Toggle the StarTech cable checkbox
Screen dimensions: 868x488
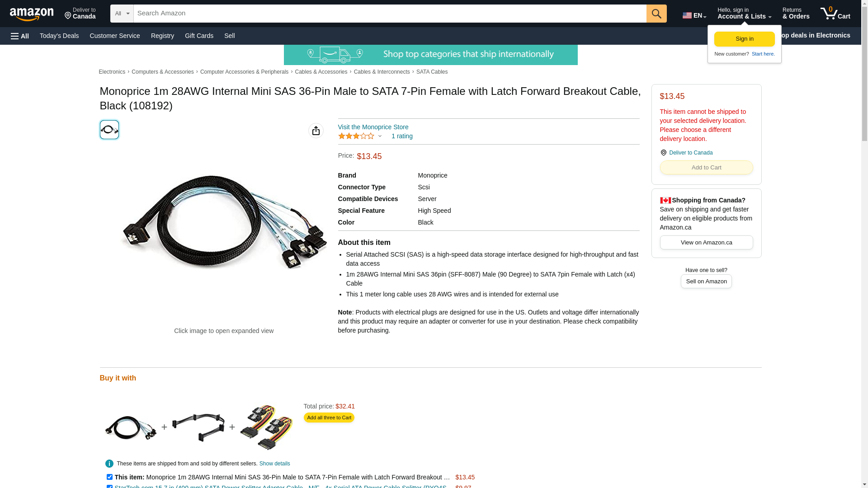109,487
